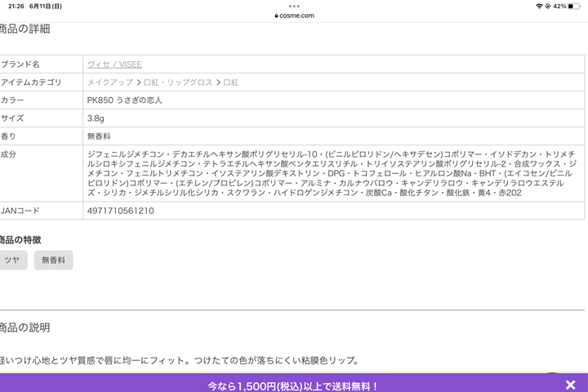Tap the first breadcrumb chevron after メイクアップ
This screenshot has height=392, width=588.
tap(138, 82)
